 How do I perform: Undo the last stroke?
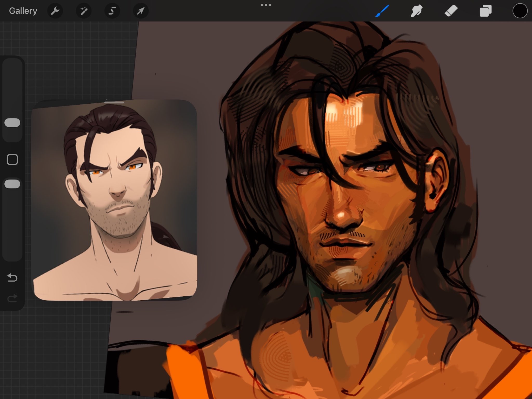pos(12,278)
